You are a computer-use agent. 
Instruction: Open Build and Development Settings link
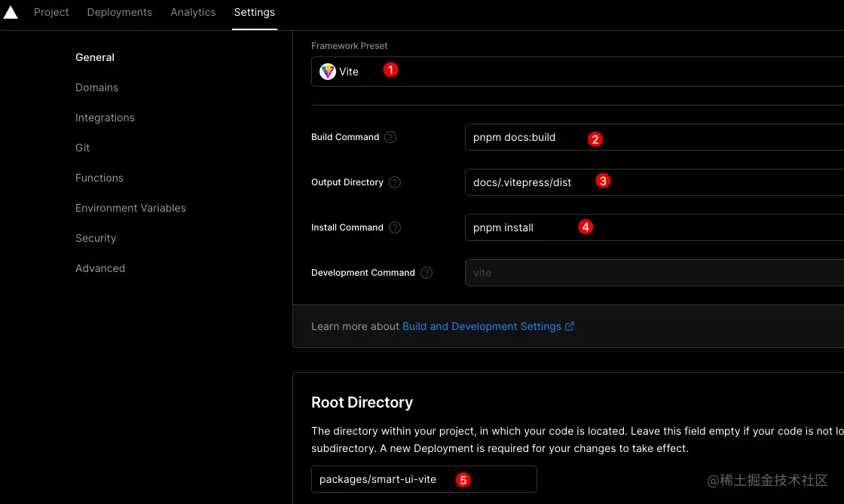[x=482, y=326]
